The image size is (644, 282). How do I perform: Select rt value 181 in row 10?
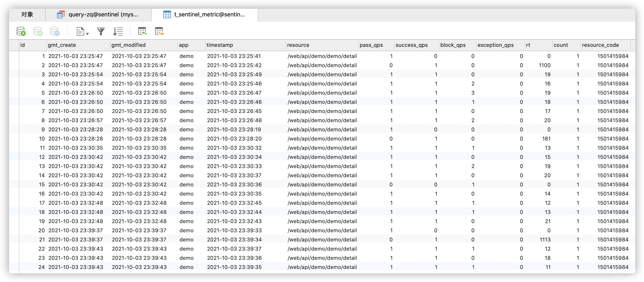(546, 139)
